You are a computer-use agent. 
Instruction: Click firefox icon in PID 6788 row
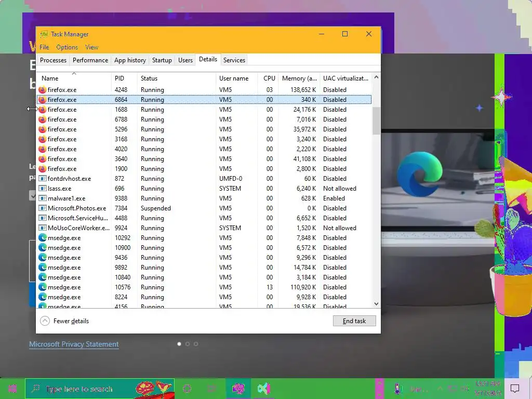click(43, 119)
